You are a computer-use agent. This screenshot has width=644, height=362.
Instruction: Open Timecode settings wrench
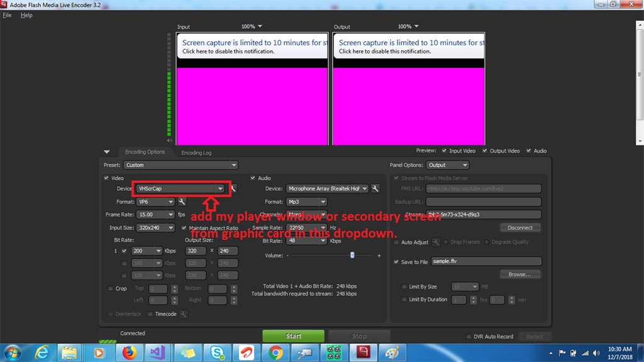[x=183, y=314]
